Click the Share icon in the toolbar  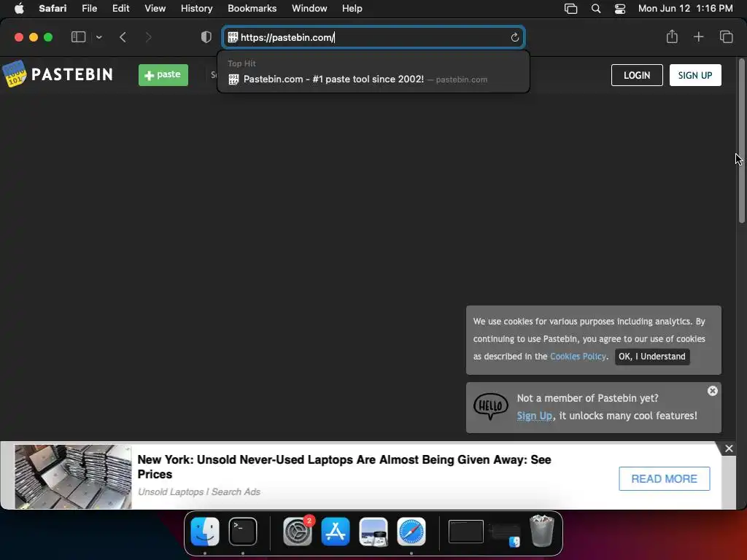[x=672, y=36]
